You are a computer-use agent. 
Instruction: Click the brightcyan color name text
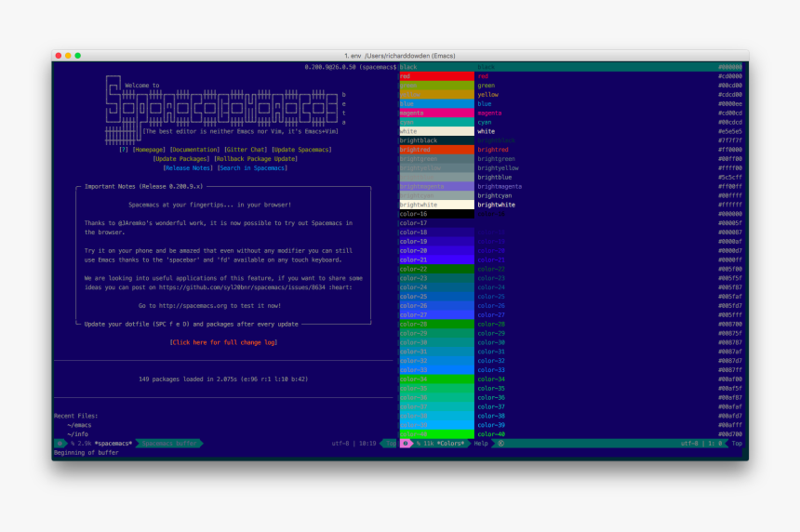[x=494, y=195]
